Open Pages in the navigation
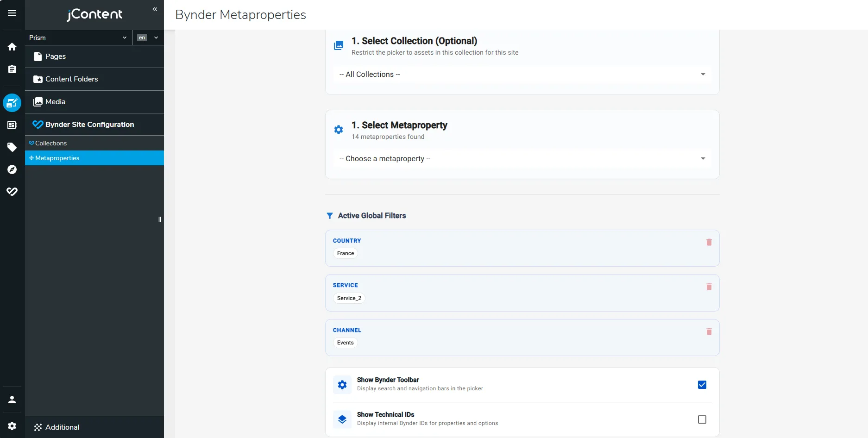Image resolution: width=868 pixels, height=438 pixels. [x=94, y=56]
